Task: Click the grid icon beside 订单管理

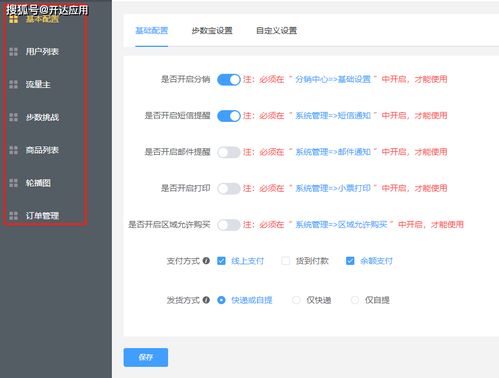Action: pyautogui.click(x=13, y=216)
